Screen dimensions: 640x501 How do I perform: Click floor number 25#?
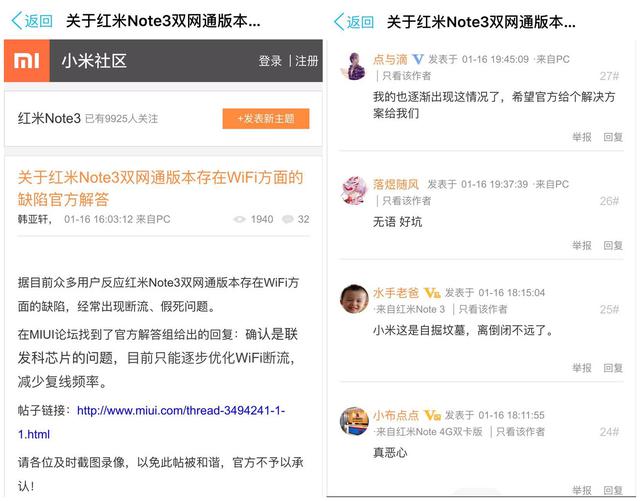coord(609,309)
